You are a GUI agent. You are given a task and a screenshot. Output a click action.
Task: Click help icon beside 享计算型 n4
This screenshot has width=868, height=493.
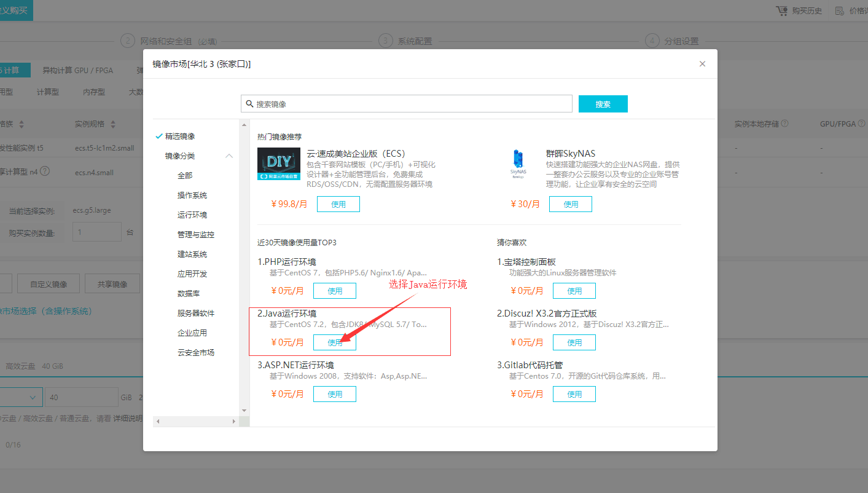click(x=45, y=172)
